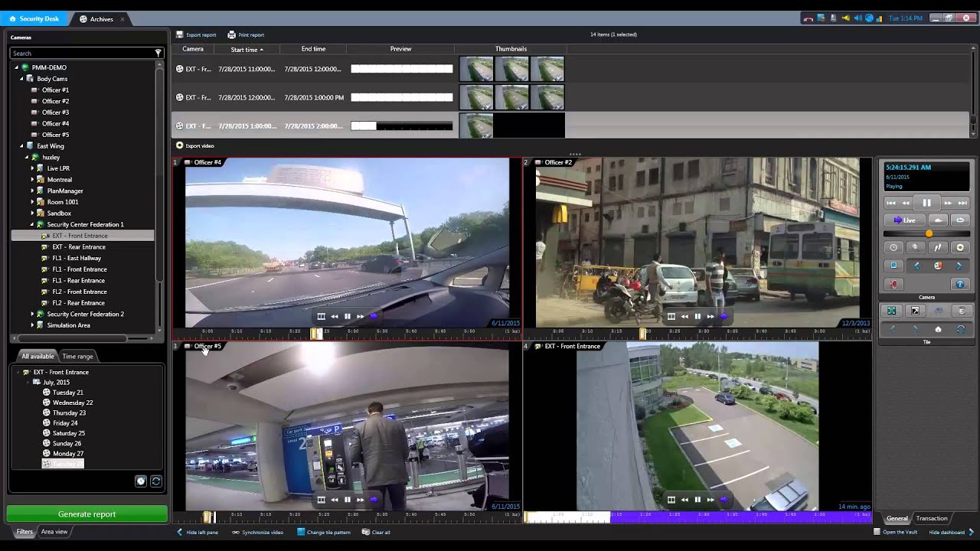Image resolution: width=980 pixels, height=551 pixels.
Task: Refresh available dates button under date list
Action: (x=155, y=481)
